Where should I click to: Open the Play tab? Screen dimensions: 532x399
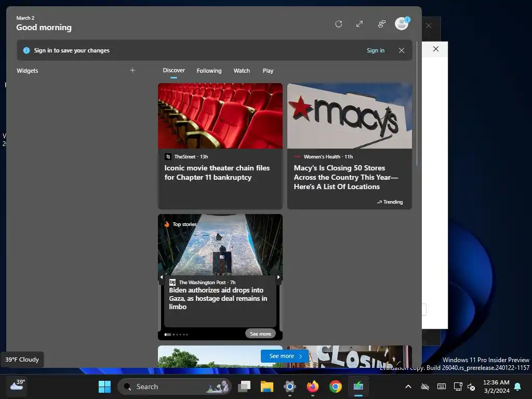268,71
